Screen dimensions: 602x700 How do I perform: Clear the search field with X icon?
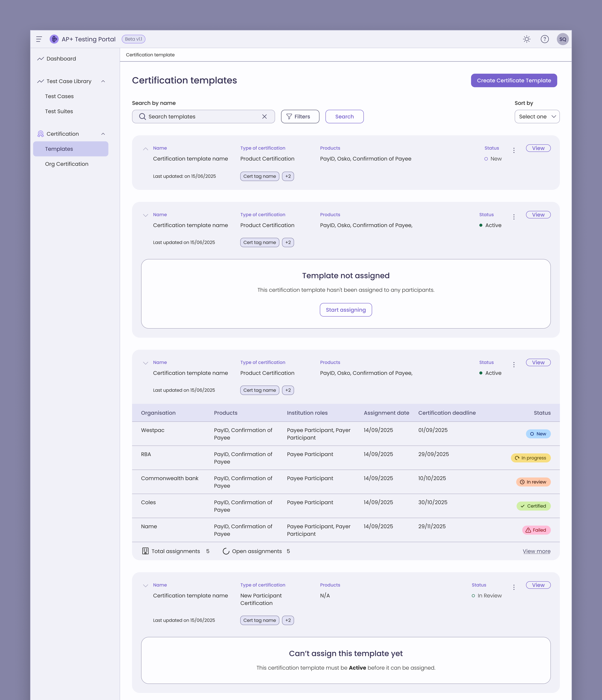pyautogui.click(x=264, y=116)
